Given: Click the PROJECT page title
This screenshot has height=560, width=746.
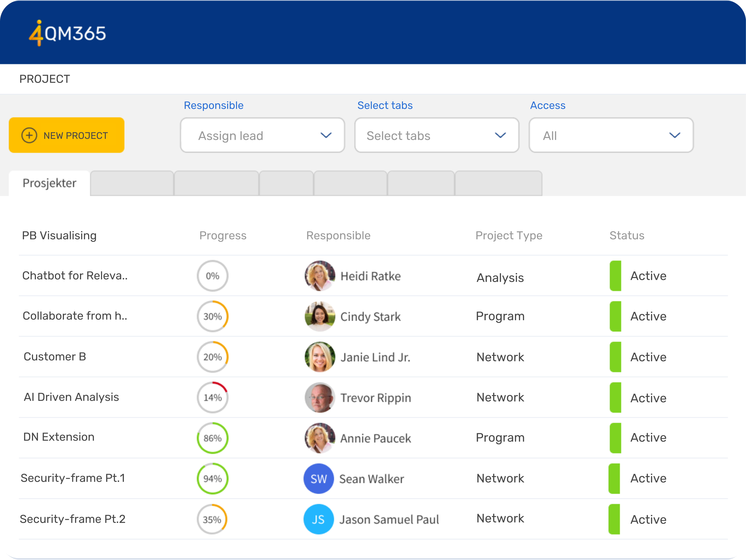Looking at the screenshot, I should pyautogui.click(x=45, y=79).
